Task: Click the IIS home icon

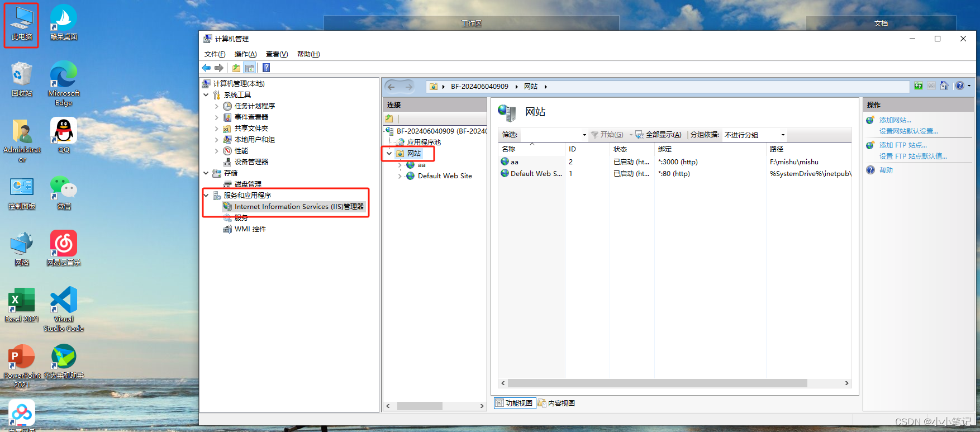Action: (x=944, y=86)
